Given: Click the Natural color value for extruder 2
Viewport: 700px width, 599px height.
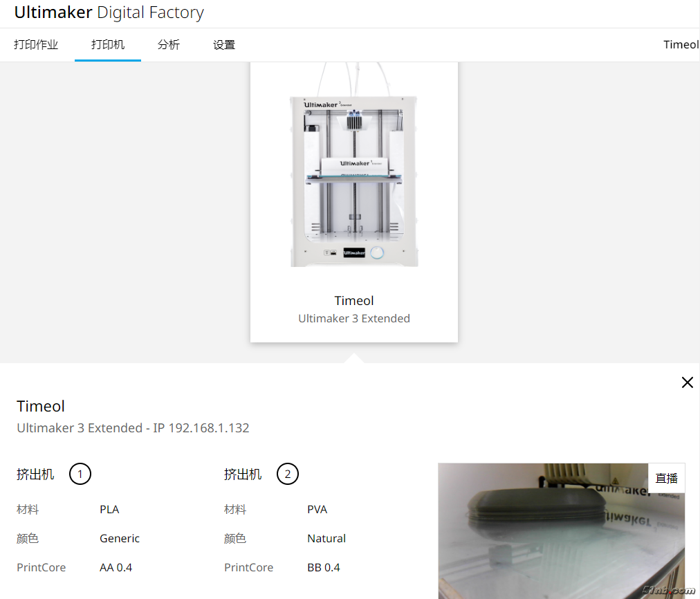Looking at the screenshot, I should tap(326, 539).
